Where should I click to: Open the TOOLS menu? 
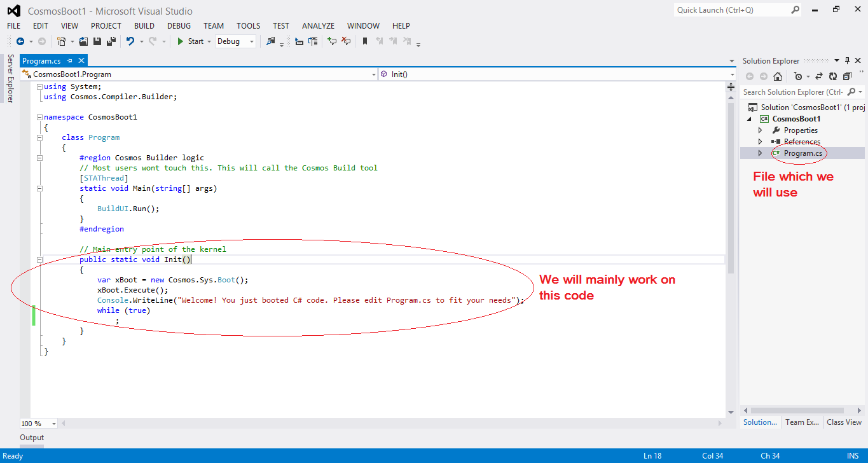pos(247,25)
